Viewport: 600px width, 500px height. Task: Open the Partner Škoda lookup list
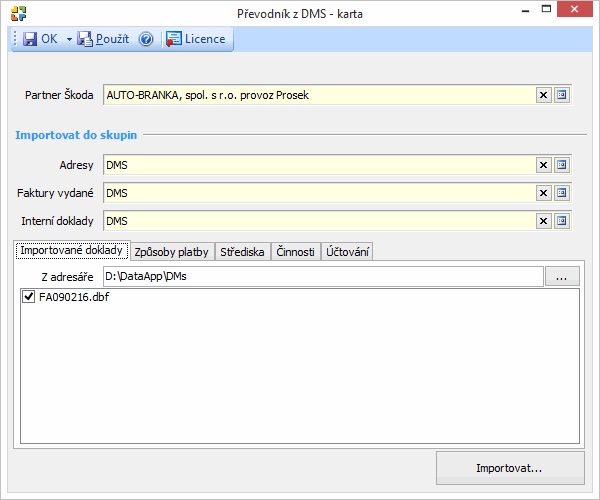(561, 95)
